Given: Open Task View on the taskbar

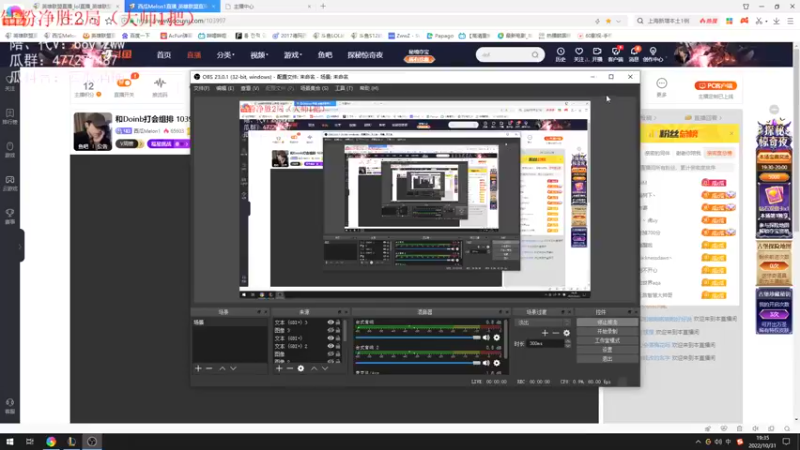Looking at the screenshot, I should coord(30,441).
